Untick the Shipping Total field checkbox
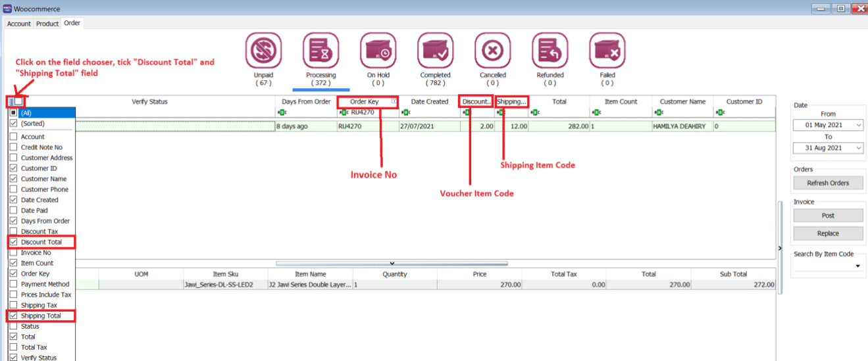This screenshot has height=361, width=868. (x=14, y=316)
